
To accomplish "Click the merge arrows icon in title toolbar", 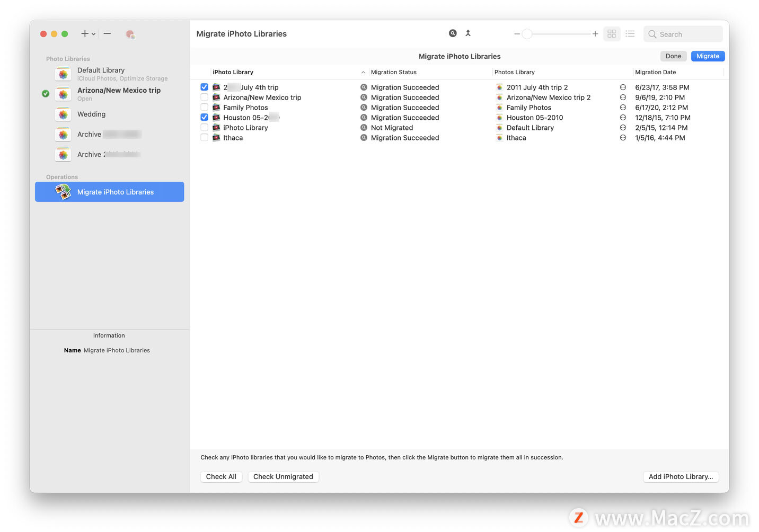I will click(x=468, y=33).
